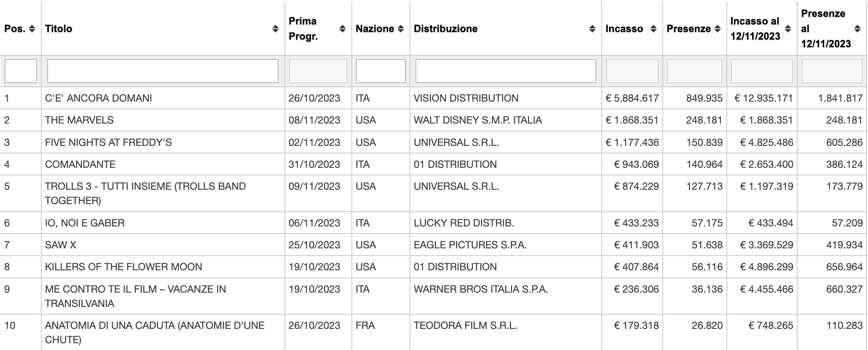
Task: Sort by Incasso al 12/11/2023 arrows
Action: (x=788, y=29)
